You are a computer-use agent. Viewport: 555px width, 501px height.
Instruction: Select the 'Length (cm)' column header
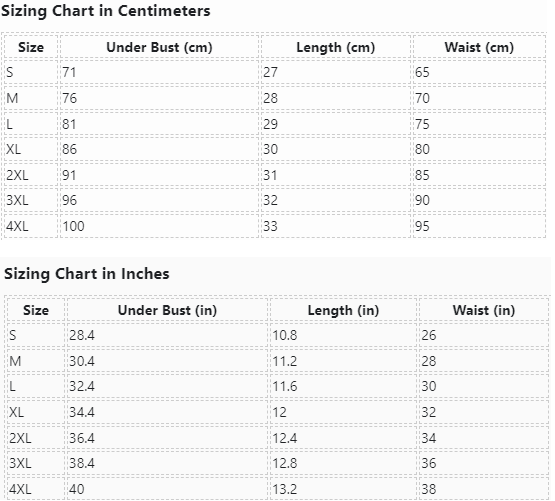pyautogui.click(x=336, y=47)
